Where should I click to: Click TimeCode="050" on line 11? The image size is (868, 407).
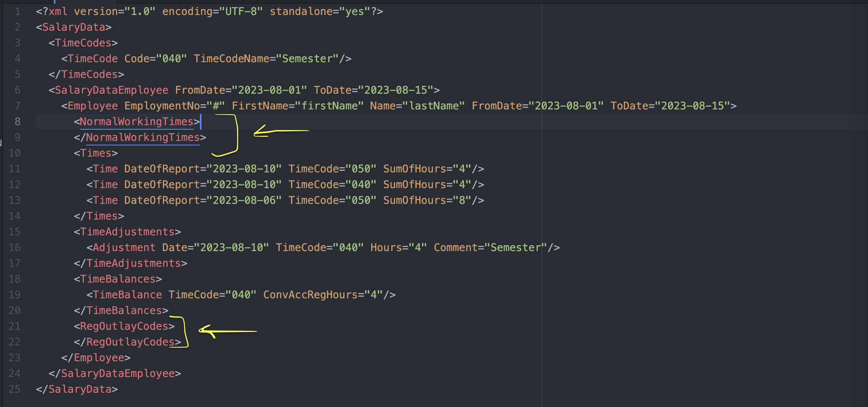point(332,169)
